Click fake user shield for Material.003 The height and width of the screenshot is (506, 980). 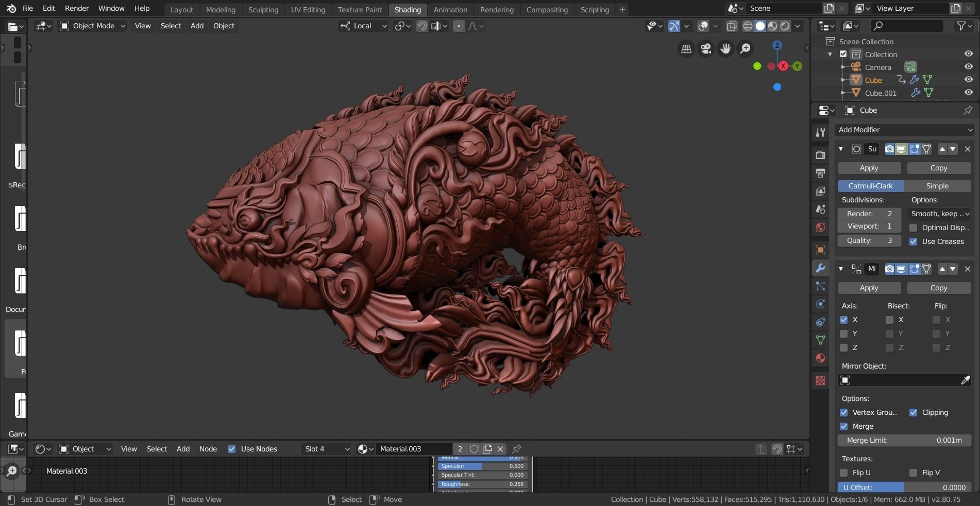click(x=475, y=449)
